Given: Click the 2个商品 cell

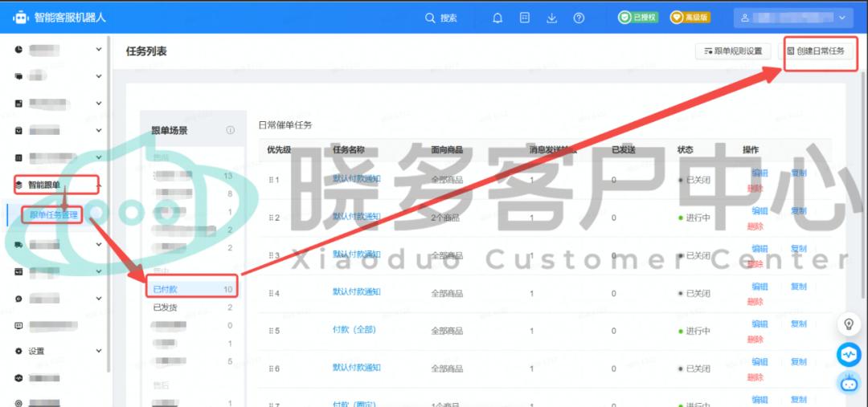Looking at the screenshot, I should [445, 218].
